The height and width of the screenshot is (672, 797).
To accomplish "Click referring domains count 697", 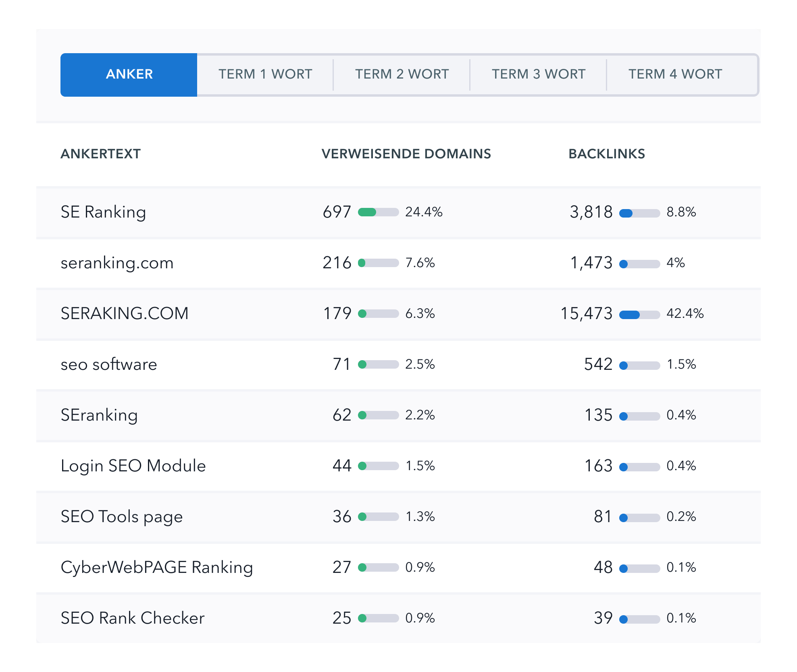I will pyautogui.click(x=337, y=212).
